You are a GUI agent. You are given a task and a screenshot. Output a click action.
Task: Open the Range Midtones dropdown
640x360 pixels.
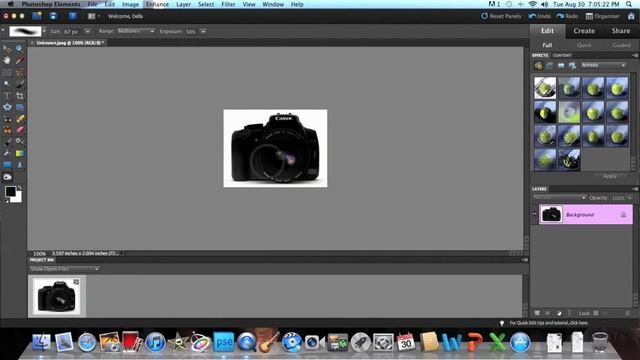(136, 31)
